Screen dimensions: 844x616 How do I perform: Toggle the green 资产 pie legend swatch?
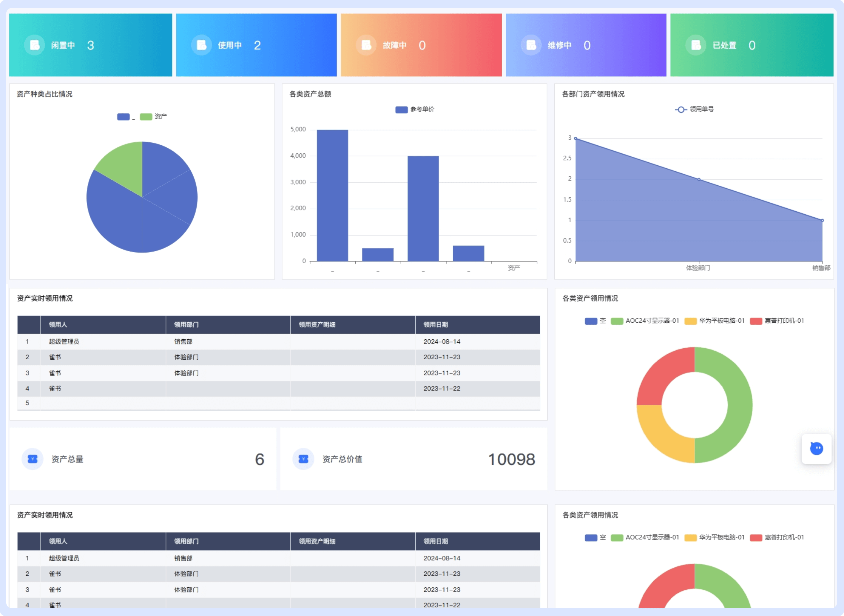(x=146, y=117)
